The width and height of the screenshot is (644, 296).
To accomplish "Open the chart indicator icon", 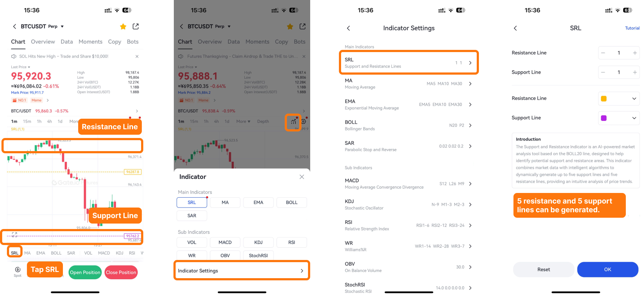I will coord(293,122).
